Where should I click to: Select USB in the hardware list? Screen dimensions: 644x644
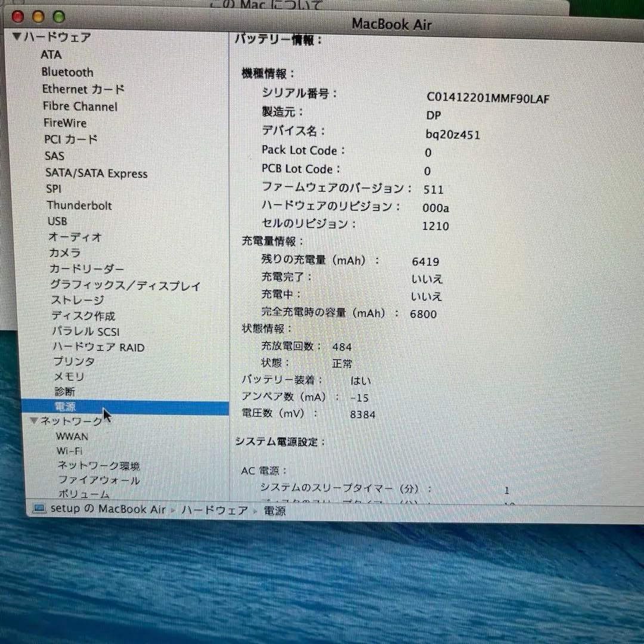tap(56, 221)
